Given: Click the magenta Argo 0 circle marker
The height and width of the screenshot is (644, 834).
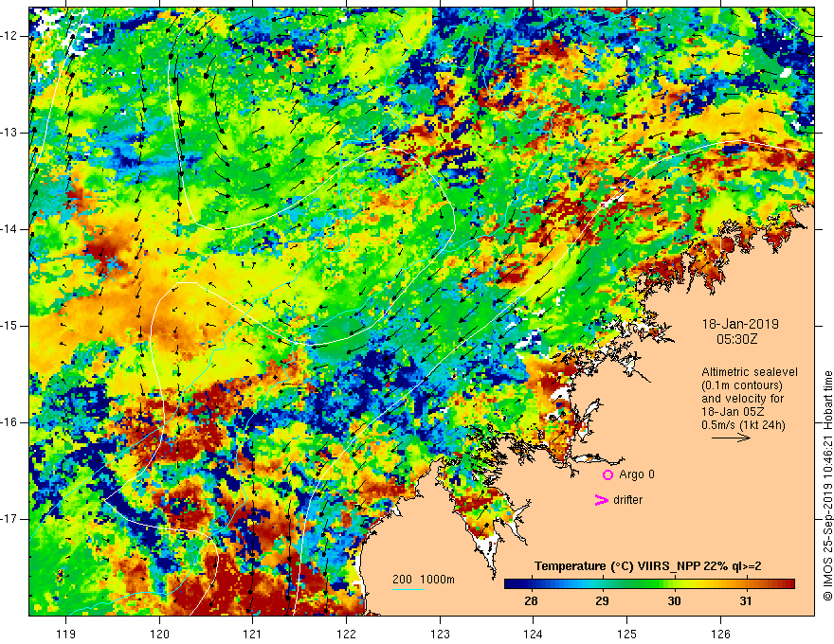Looking at the screenshot, I should tap(607, 474).
